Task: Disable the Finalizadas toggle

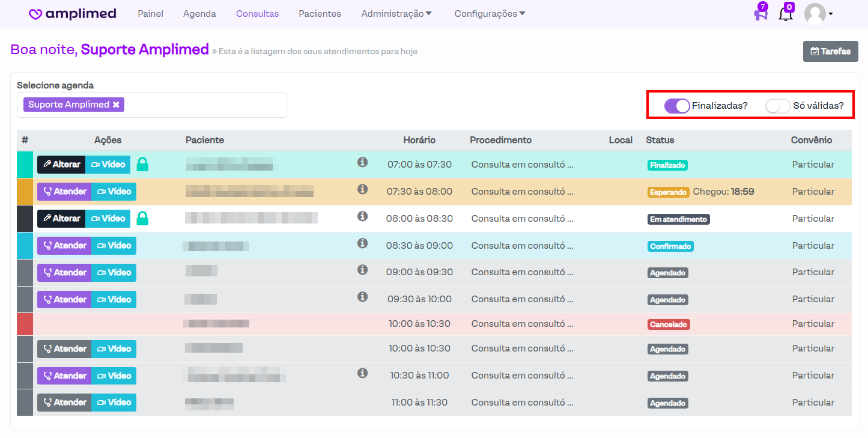Action: [x=677, y=106]
